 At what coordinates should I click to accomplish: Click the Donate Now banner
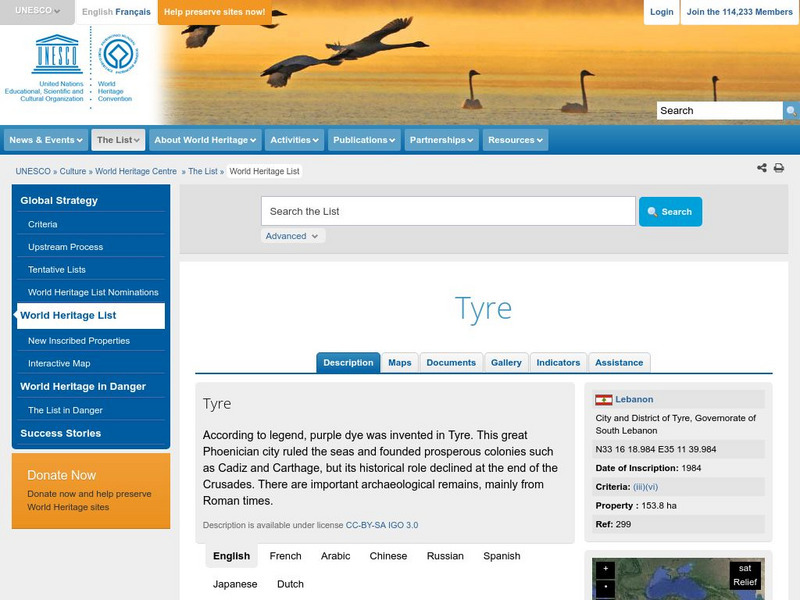click(x=91, y=491)
